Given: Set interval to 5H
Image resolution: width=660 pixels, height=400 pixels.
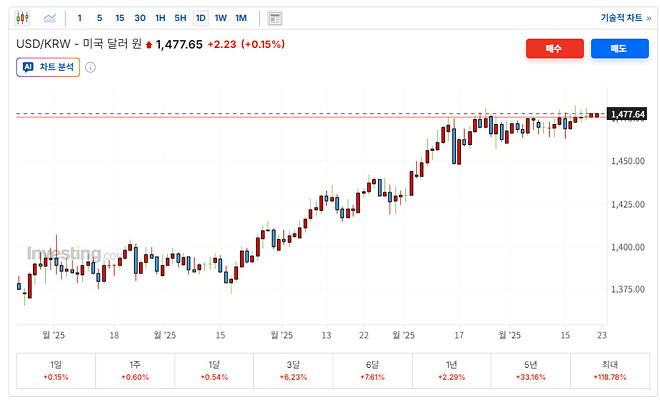Looking at the screenshot, I should click(180, 18).
